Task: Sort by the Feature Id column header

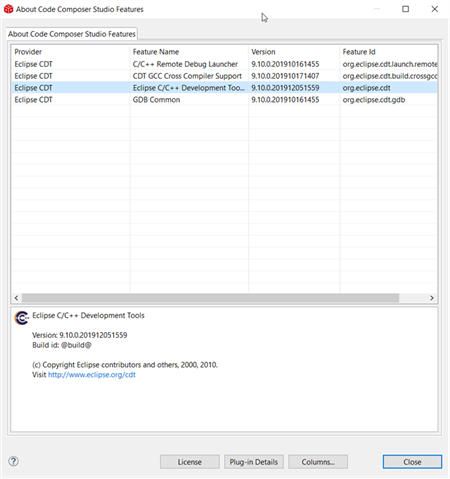Action: (x=389, y=52)
